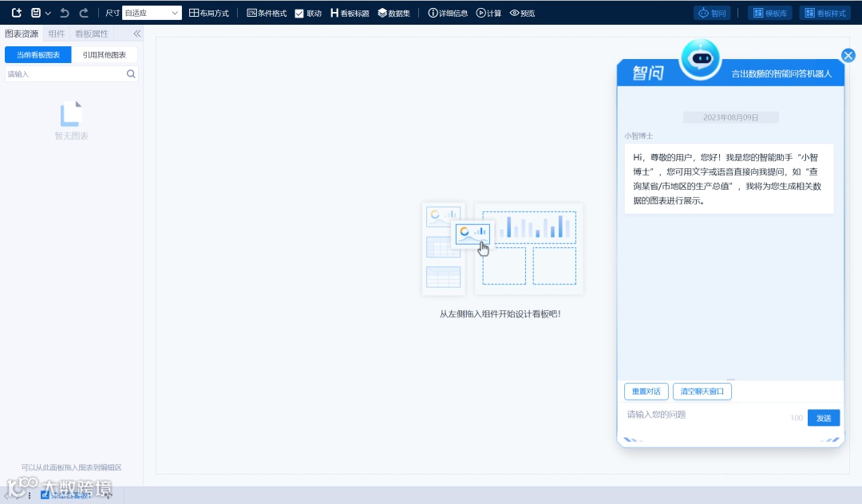Viewport: 862px width, 504px height.
Task: Open the 尺寸 自适应 size dropdown
Action: tap(152, 13)
